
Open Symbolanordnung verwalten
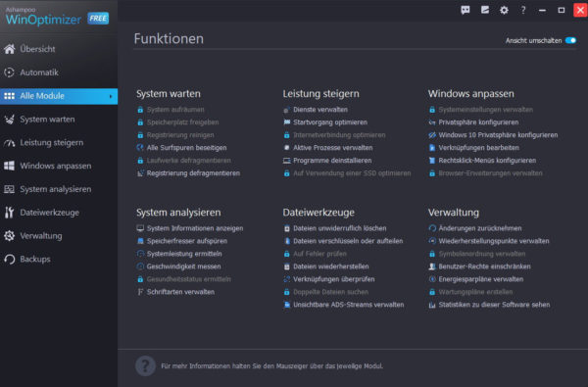(482, 254)
